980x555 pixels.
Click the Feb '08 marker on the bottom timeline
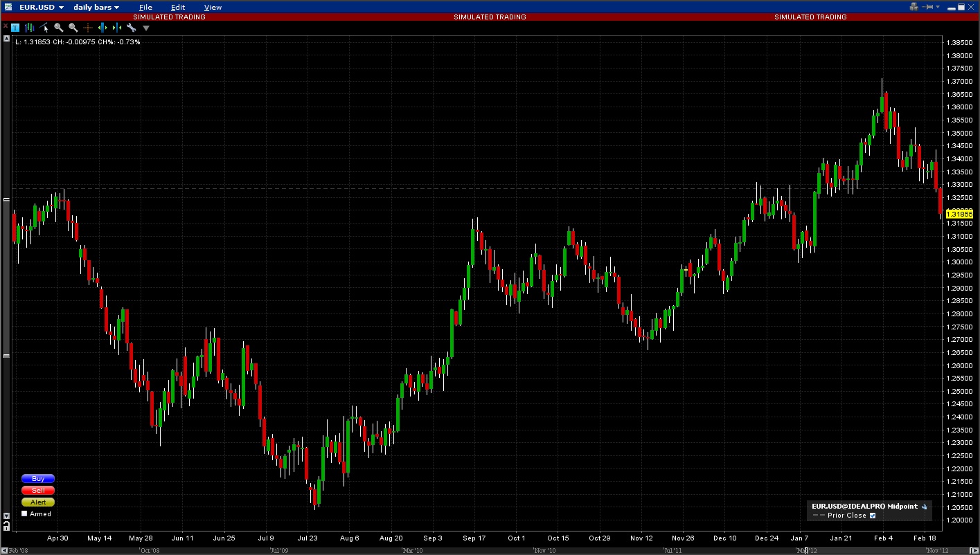pos(19,551)
